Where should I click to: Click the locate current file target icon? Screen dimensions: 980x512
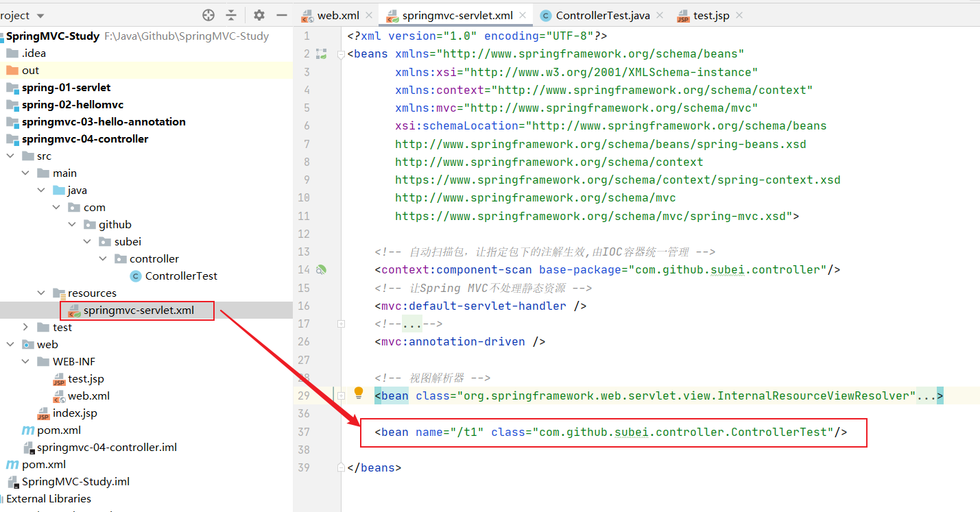pyautogui.click(x=208, y=15)
